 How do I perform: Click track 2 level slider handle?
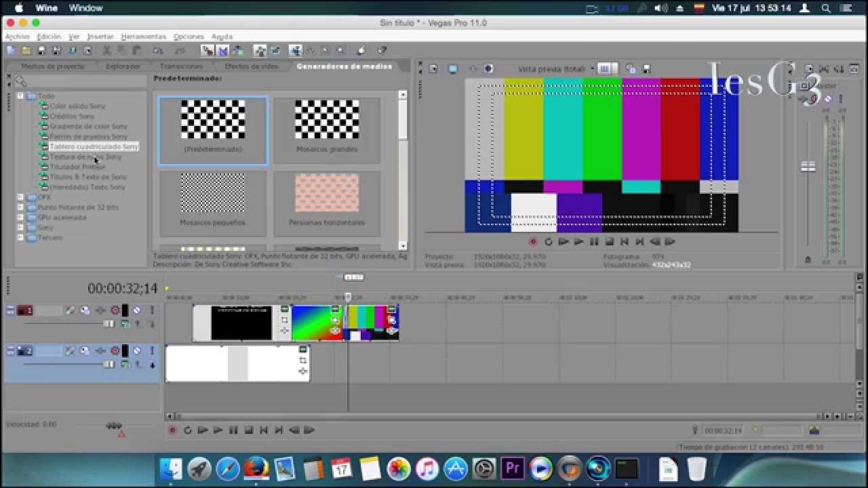[x=108, y=365]
